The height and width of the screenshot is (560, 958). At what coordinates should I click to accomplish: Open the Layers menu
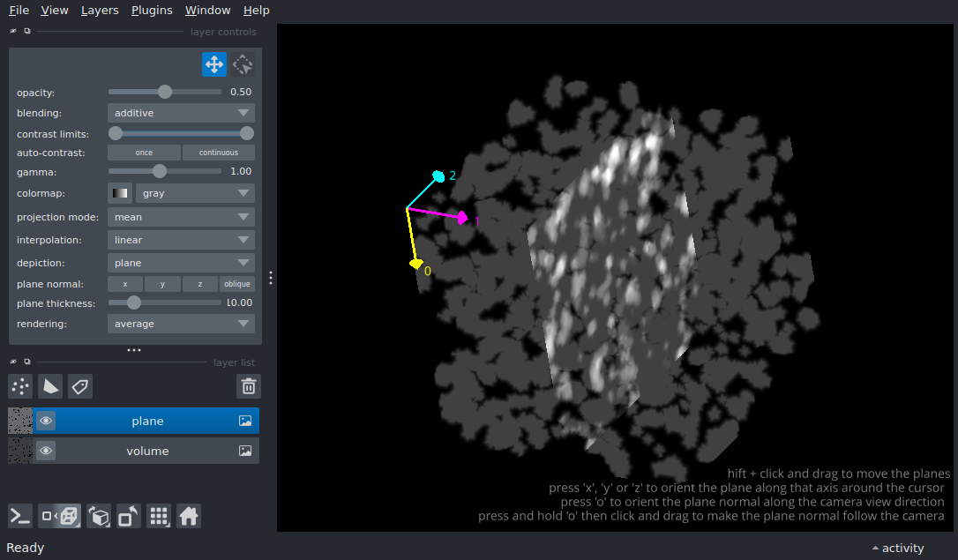pyautogui.click(x=100, y=11)
